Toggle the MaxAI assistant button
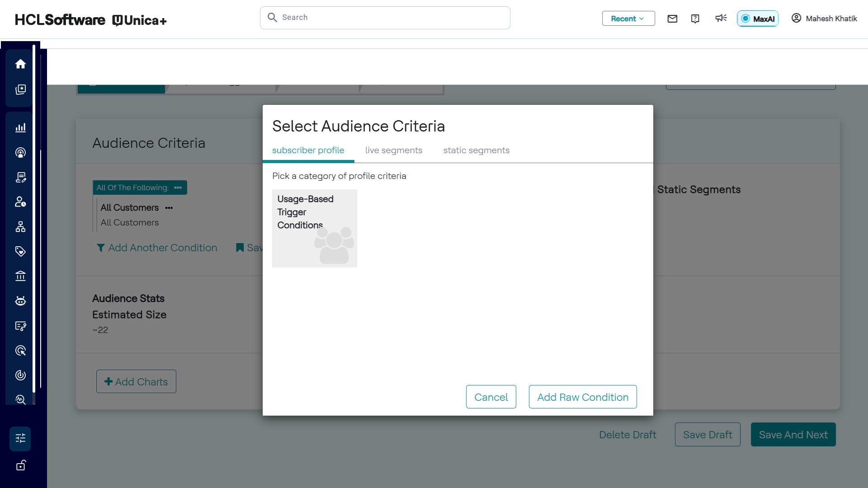 [758, 19]
